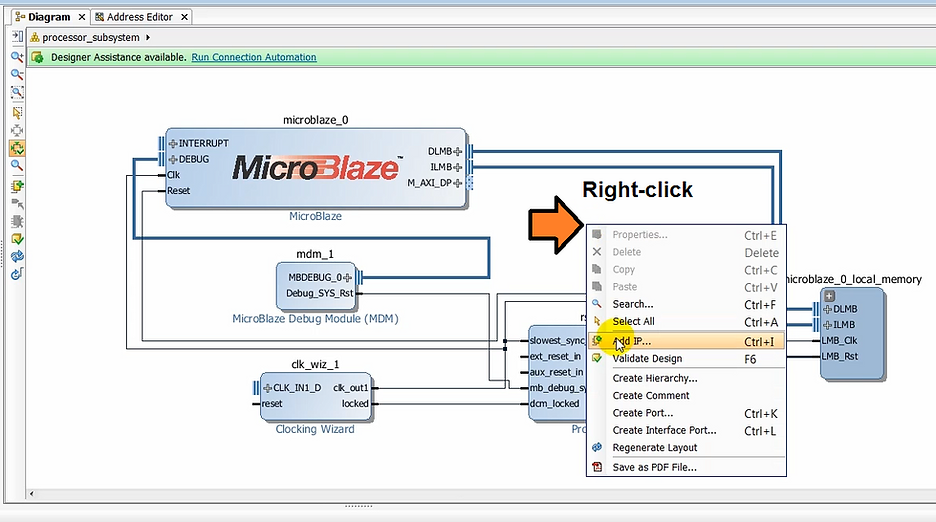Click the Zoom Out toolbar icon
Viewport: 936px width, 522px height.
(x=17, y=75)
